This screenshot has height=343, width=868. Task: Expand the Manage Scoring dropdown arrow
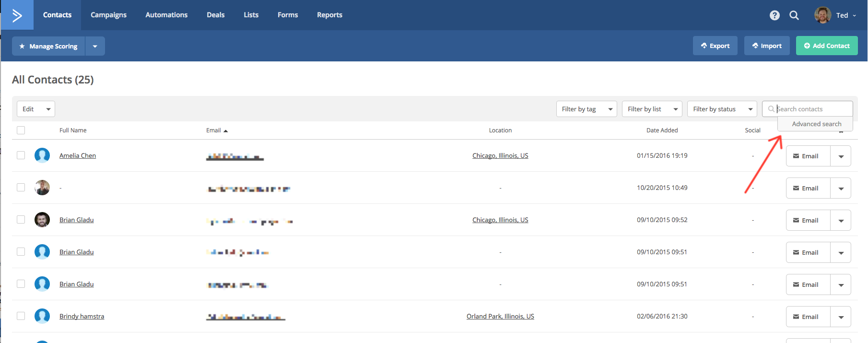95,46
